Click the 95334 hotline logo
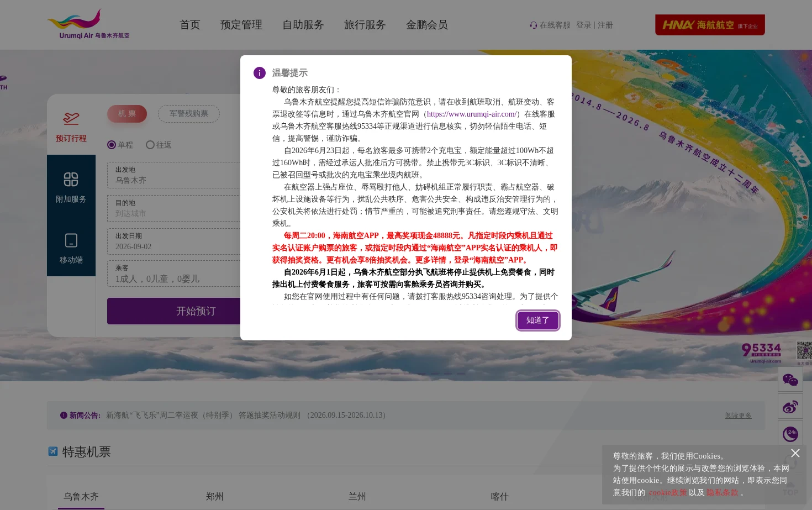This screenshot has height=510, width=812. pyautogui.click(x=762, y=353)
